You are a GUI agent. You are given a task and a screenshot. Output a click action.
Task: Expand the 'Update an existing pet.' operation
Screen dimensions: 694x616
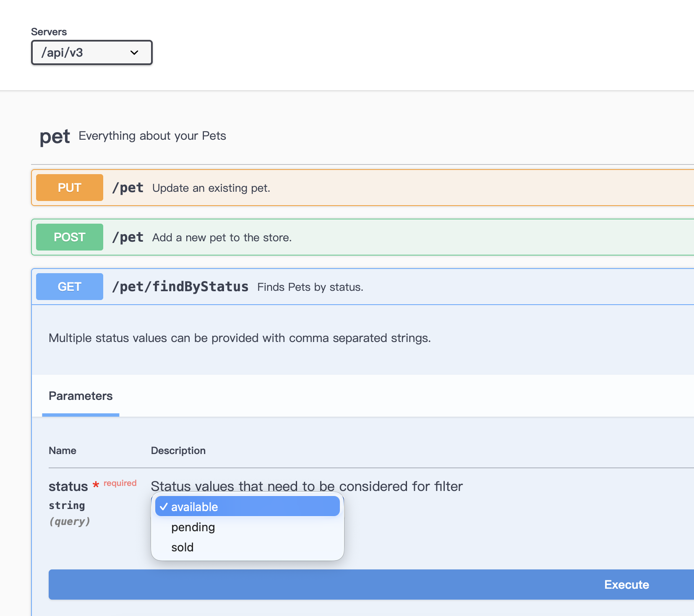pos(211,188)
